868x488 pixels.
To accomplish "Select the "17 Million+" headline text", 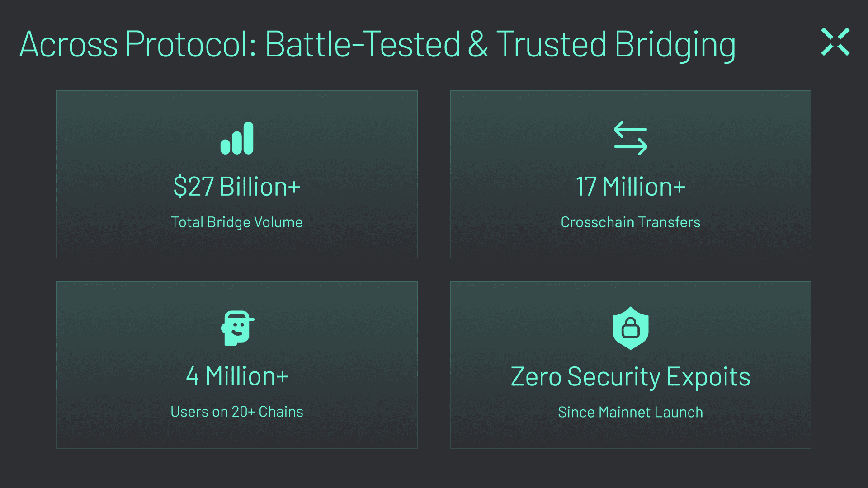I will pyautogui.click(x=630, y=187).
